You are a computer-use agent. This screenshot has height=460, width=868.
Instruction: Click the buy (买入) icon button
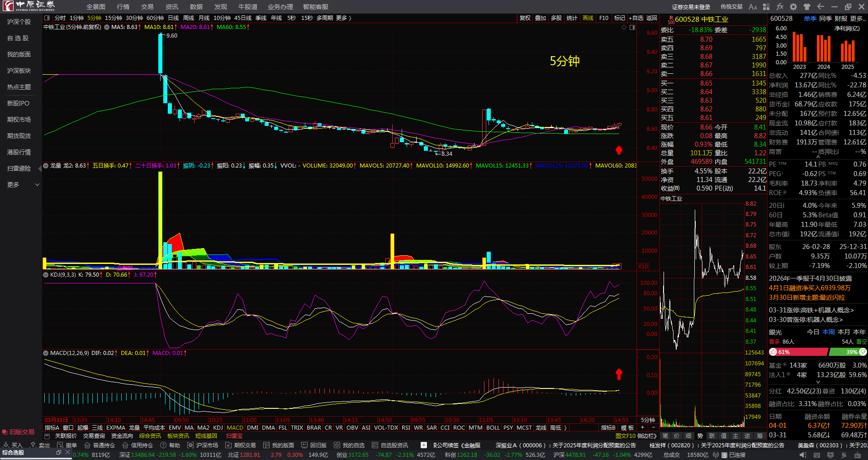pyautogui.click(x=13, y=445)
